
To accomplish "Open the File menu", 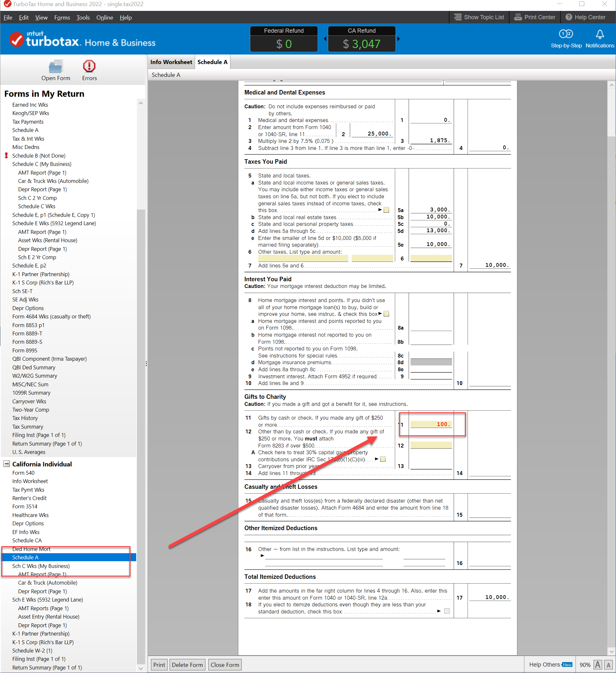I will coord(8,17).
